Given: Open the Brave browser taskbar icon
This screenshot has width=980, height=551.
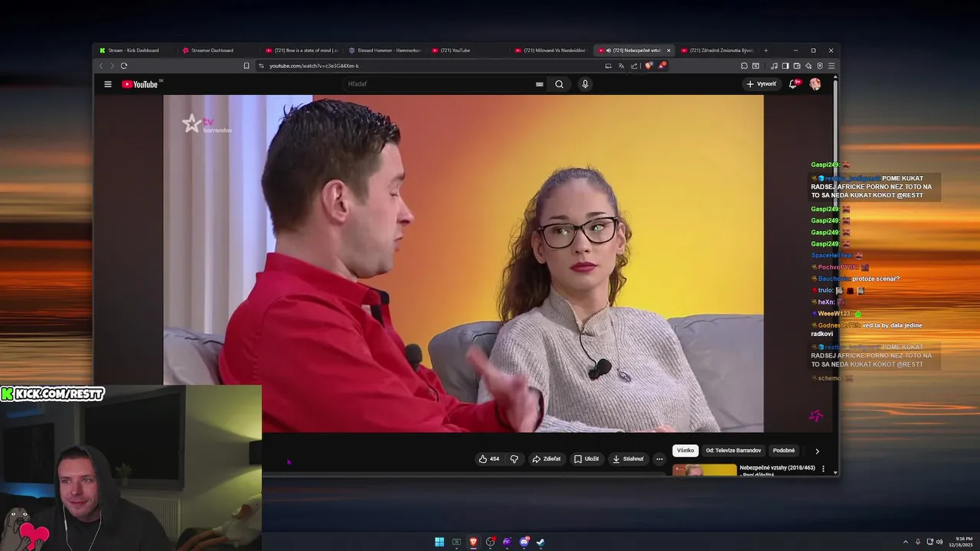Looking at the screenshot, I should tap(473, 542).
